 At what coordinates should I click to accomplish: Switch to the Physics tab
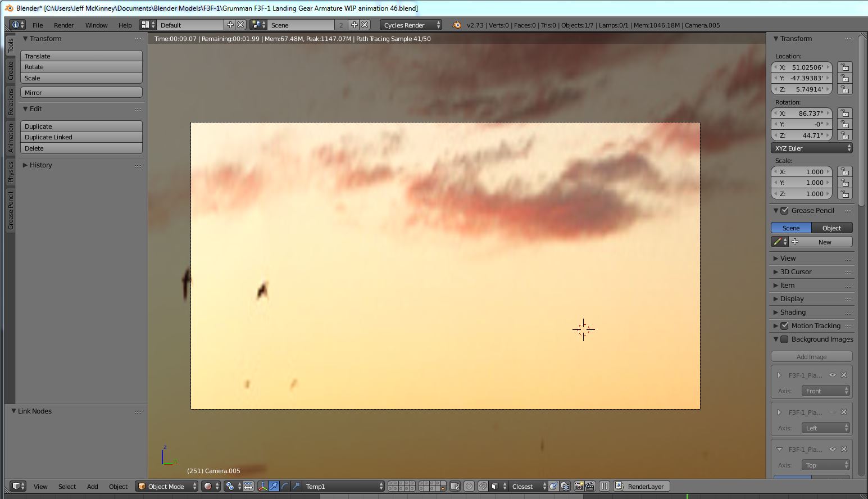click(10, 172)
